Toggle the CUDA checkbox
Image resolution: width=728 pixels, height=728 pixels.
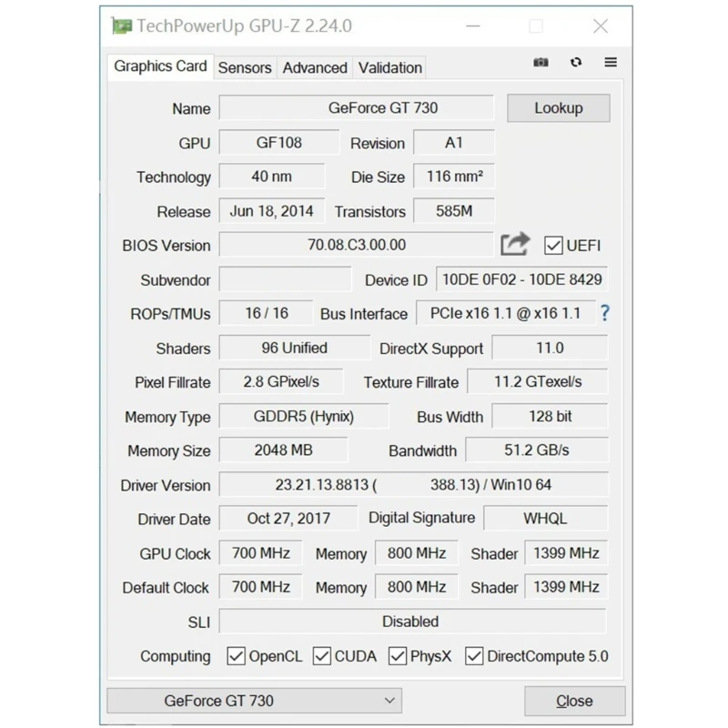322,656
